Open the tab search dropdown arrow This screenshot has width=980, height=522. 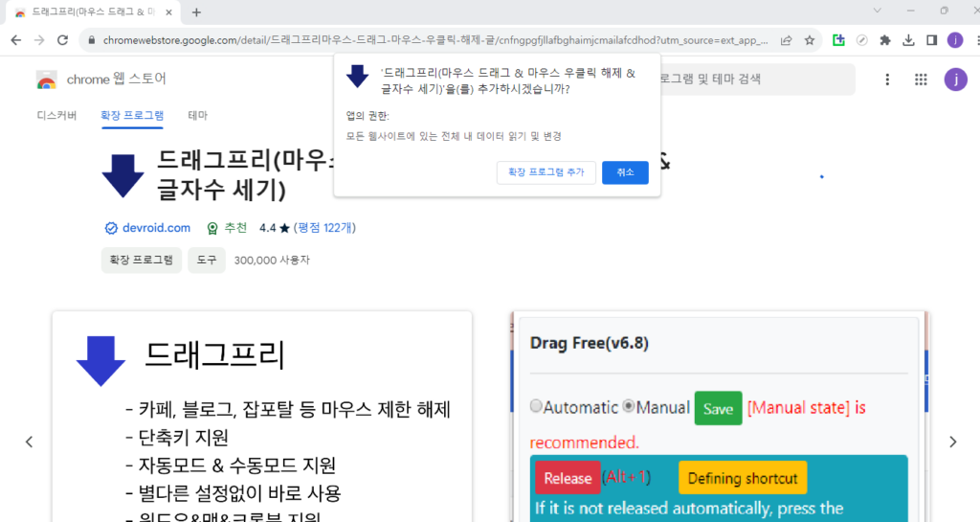(877, 11)
